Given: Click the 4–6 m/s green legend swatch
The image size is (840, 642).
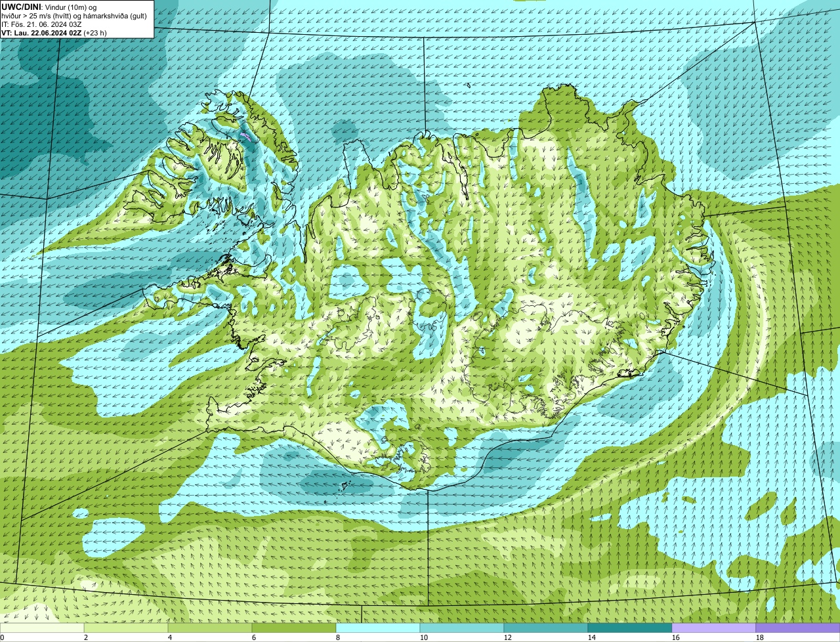Looking at the screenshot, I should 210,628.
